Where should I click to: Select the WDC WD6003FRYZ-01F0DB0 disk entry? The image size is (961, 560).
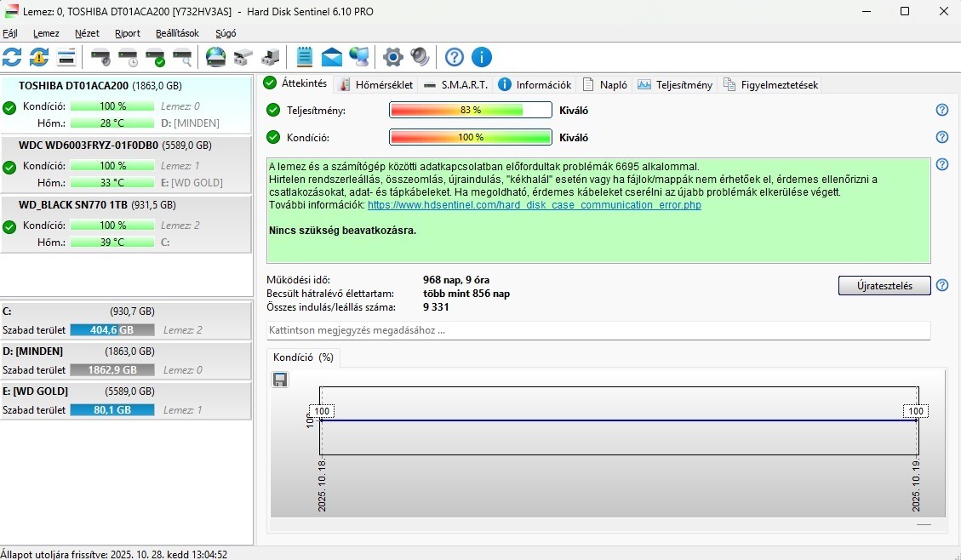(x=126, y=164)
